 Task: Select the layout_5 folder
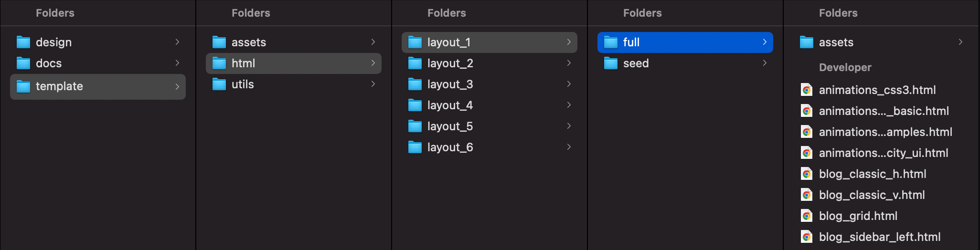coord(450,126)
